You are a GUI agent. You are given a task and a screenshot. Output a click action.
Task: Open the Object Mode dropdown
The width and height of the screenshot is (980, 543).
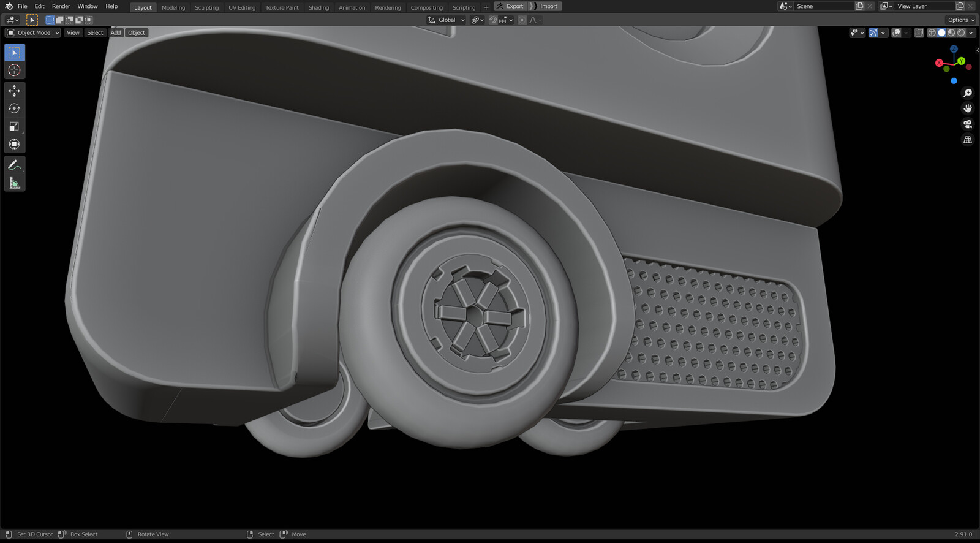[32, 33]
